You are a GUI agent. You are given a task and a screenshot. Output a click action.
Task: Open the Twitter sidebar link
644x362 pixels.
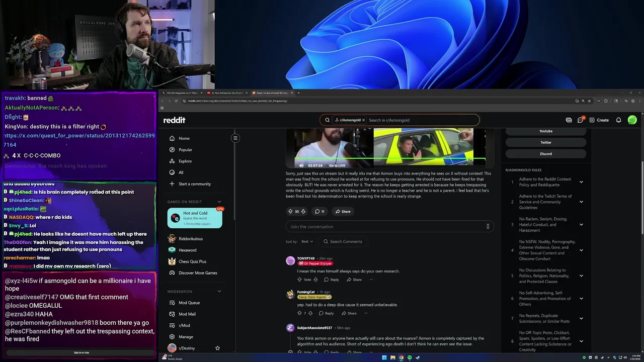pyautogui.click(x=546, y=142)
